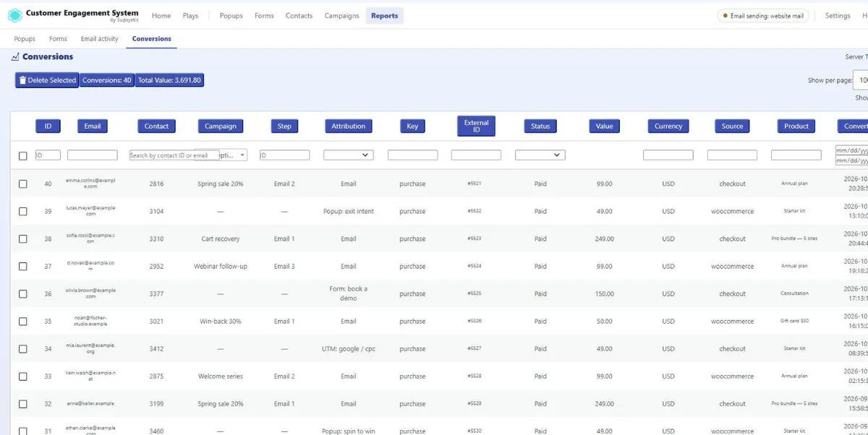Image resolution: width=868 pixels, height=435 pixels.
Task: Click the UTM: google / cpc cell
Action: pos(349,348)
